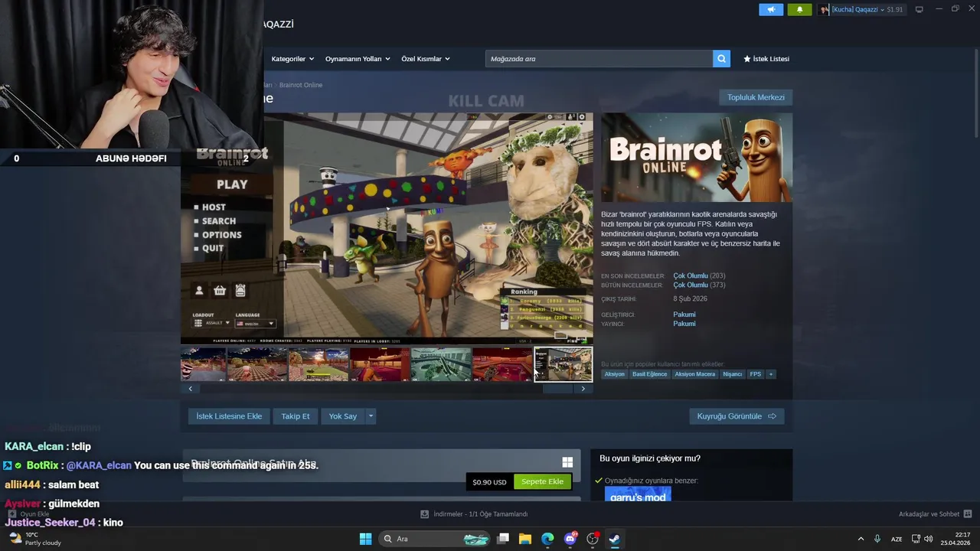Click Takip Et follow button
980x551 pixels.
click(296, 416)
